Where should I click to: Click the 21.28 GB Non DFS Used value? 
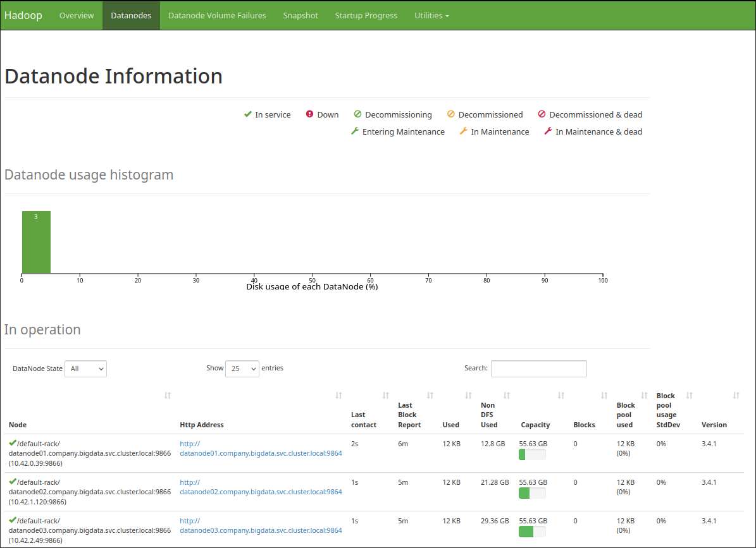(x=495, y=482)
